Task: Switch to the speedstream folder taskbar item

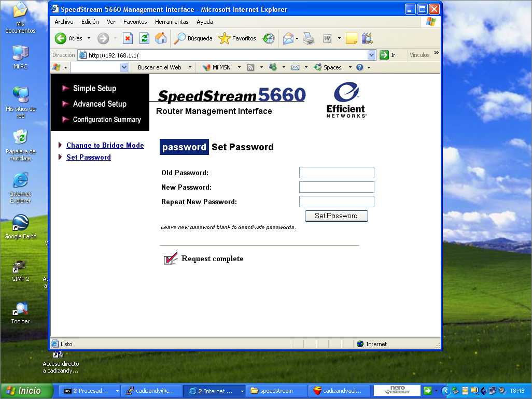Action: (x=276, y=391)
